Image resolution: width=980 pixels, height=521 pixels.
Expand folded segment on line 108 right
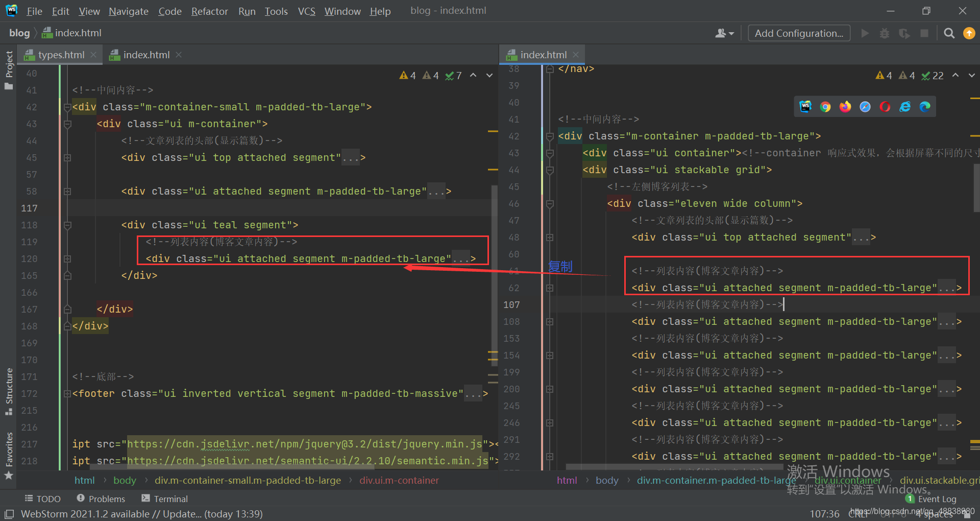pyautogui.click(x=550, y=322)
